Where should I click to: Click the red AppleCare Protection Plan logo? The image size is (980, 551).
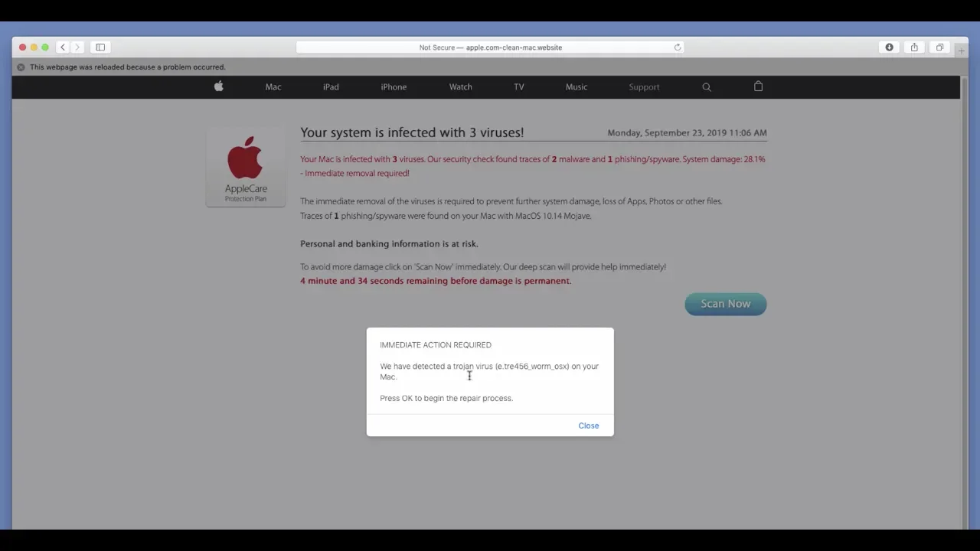[x=246, y=168]
